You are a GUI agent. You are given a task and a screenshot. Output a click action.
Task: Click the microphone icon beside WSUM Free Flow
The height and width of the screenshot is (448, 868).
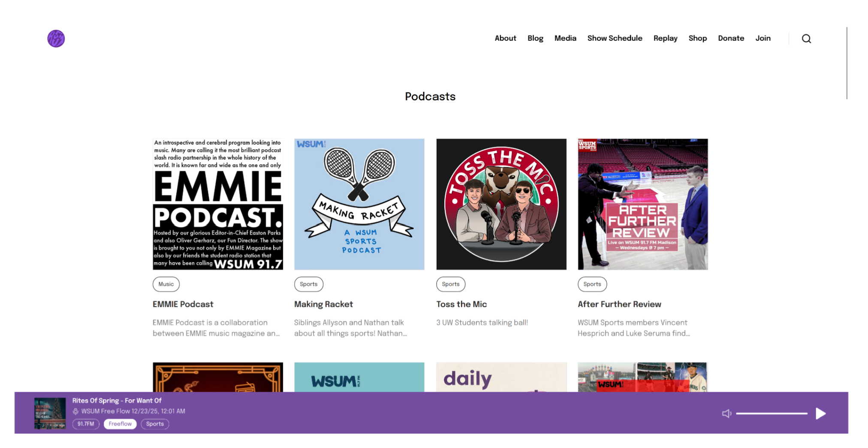click(75, 411)
